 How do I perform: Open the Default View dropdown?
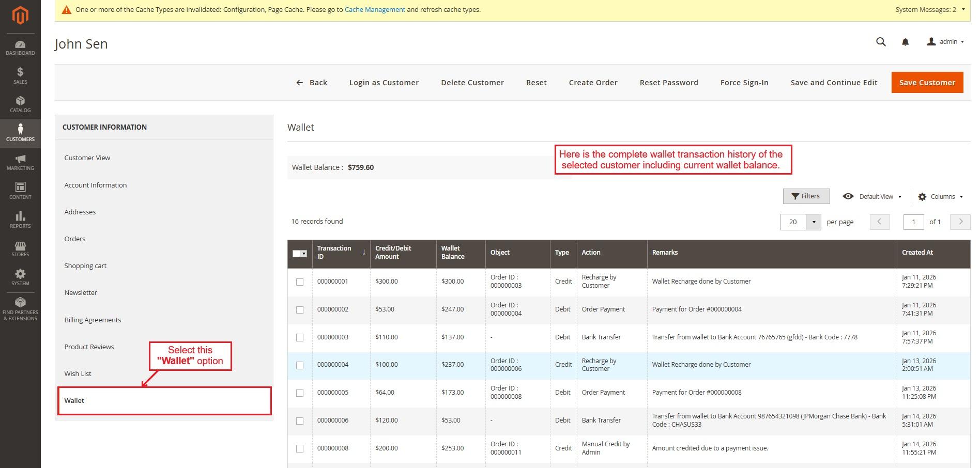[872, 197]
